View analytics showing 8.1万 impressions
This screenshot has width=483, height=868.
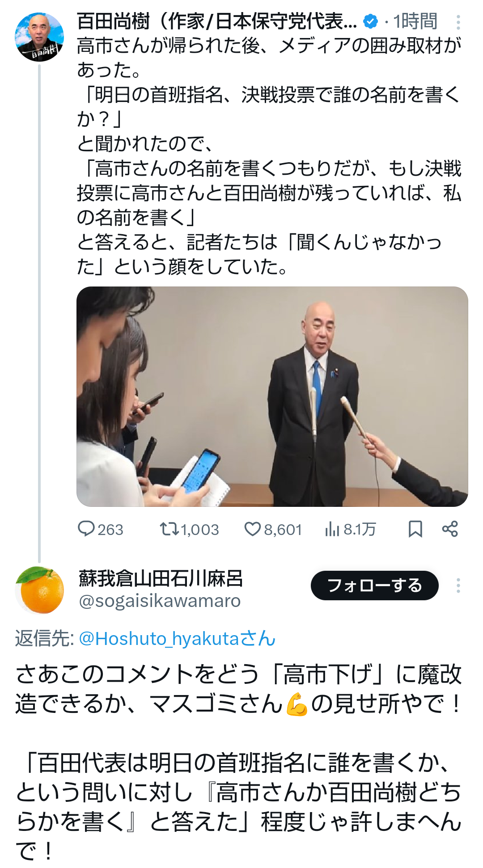(350, 529)
